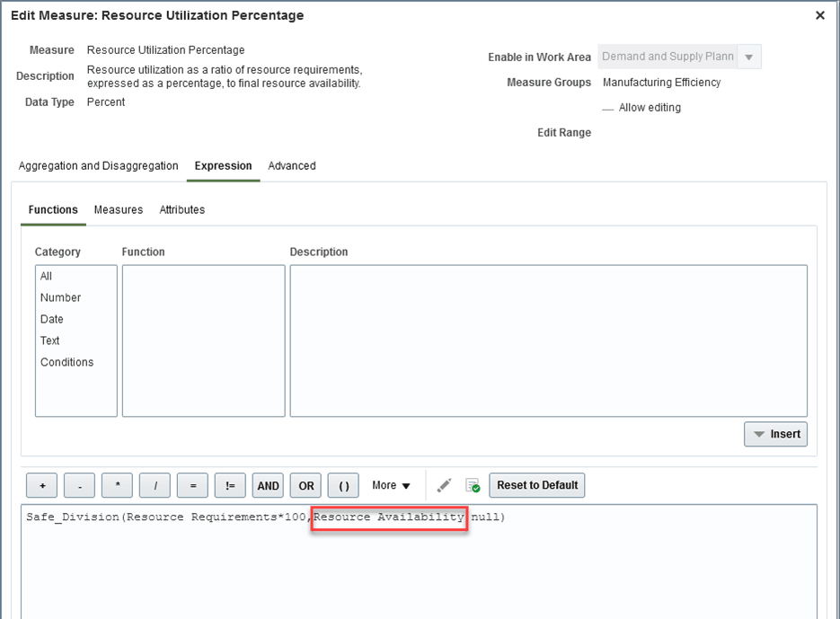Open the Enable in Work Area dropdown

coord(749,57)
